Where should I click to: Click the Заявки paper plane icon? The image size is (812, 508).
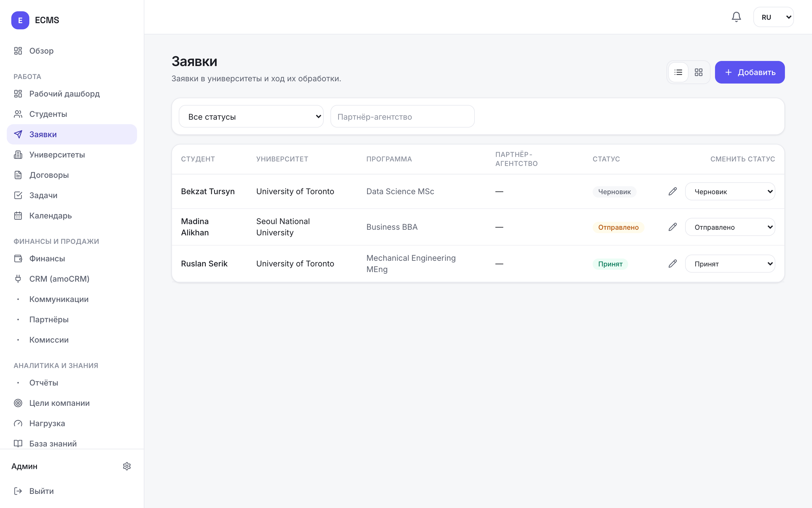[x=18, y=134]
